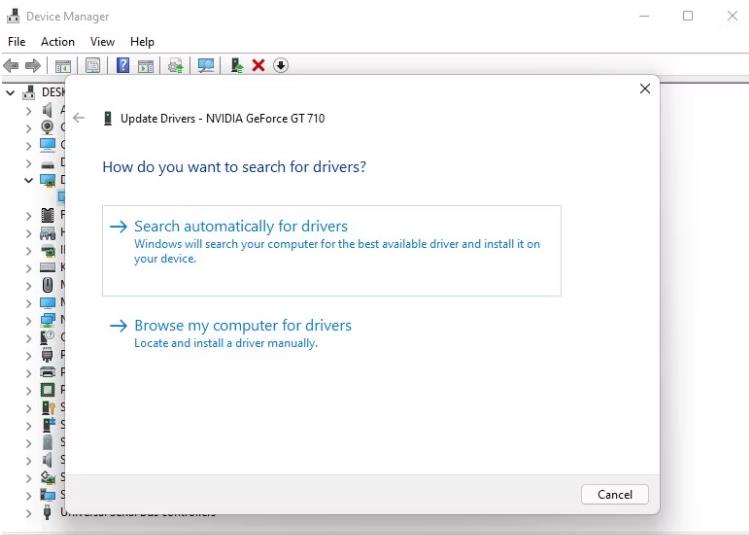Open the View menu
Screen dimensions: 749x535
pyautogui.click(x=102, y=42)
